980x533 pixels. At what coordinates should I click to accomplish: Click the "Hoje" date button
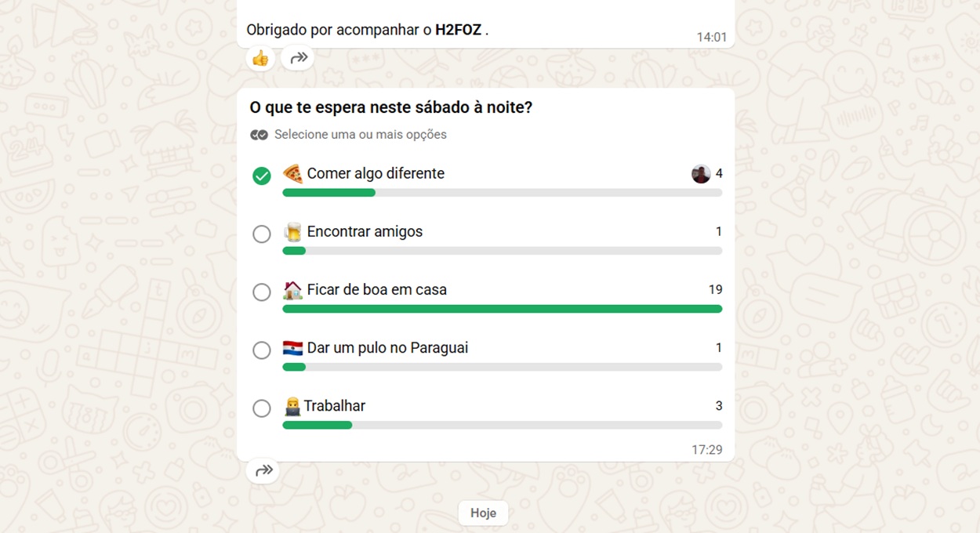point(483,513)
